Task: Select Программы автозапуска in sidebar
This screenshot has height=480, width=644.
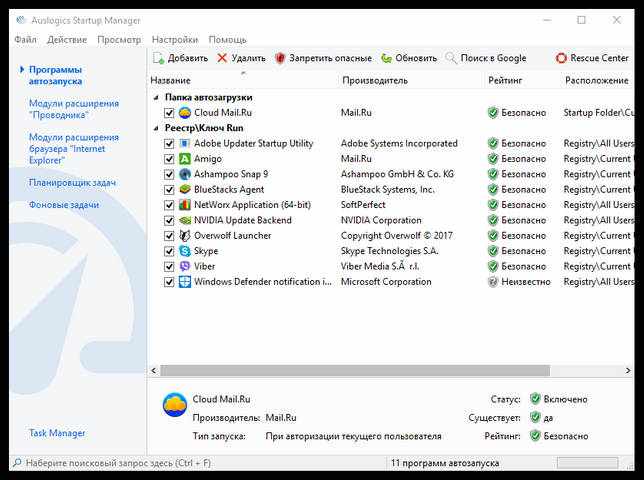Action: (55, 76)
